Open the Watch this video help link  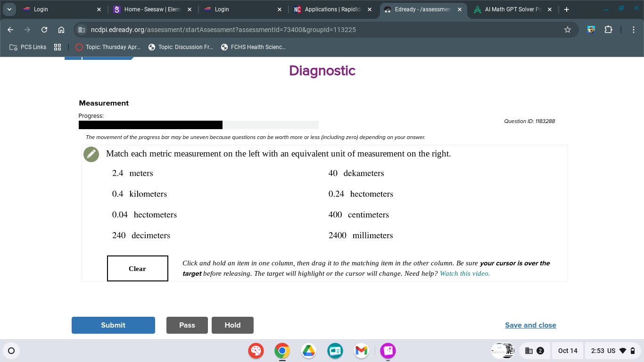click(x=465, y=273)
